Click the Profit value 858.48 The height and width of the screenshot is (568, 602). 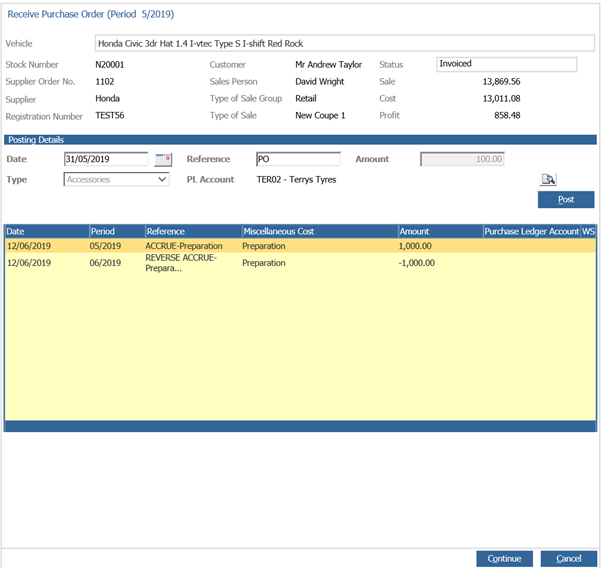tap(507, 115)
